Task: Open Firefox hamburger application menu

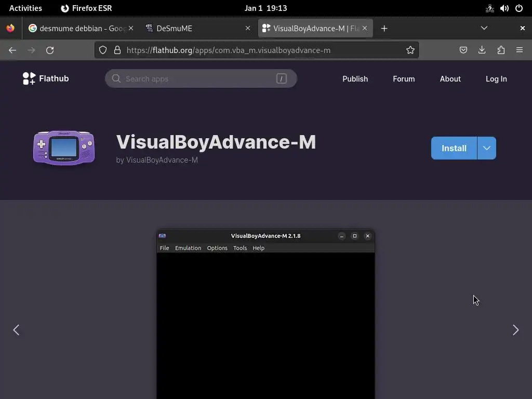Action: [x=520, y=50]
